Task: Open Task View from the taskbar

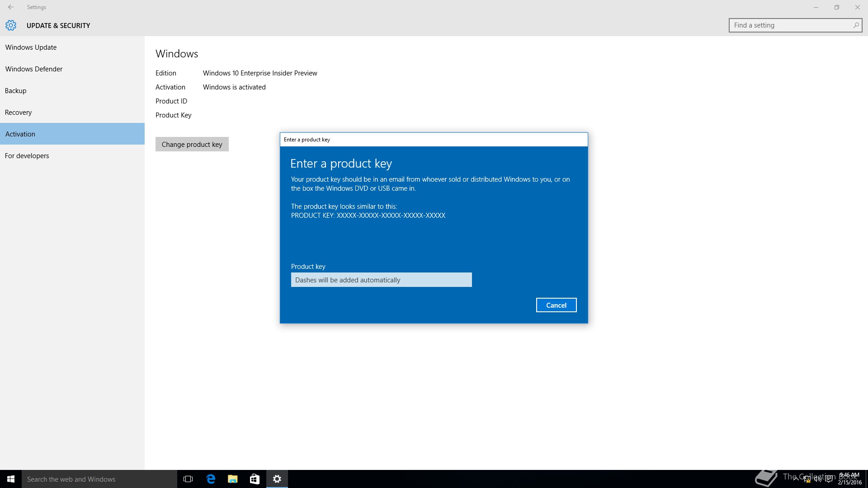Action: tap(188, 479)
